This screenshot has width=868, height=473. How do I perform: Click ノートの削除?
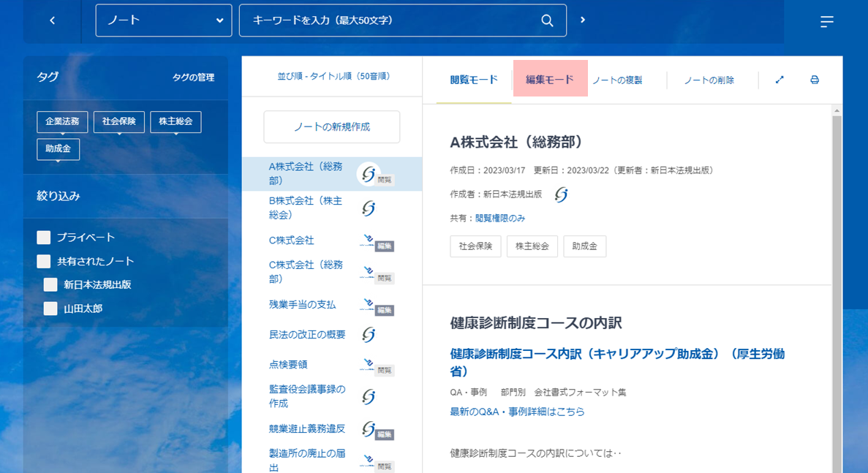click(709, 80)
